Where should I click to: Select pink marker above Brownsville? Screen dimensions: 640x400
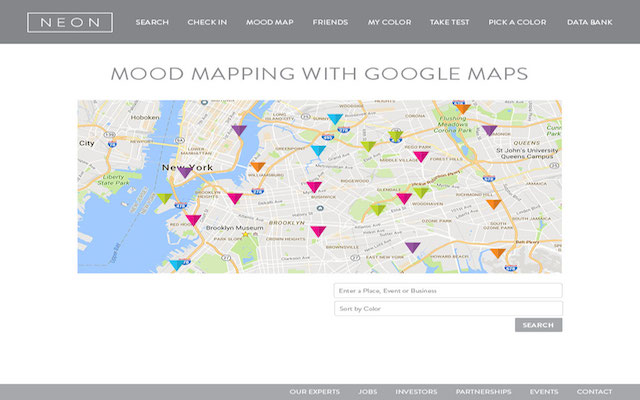318,231
